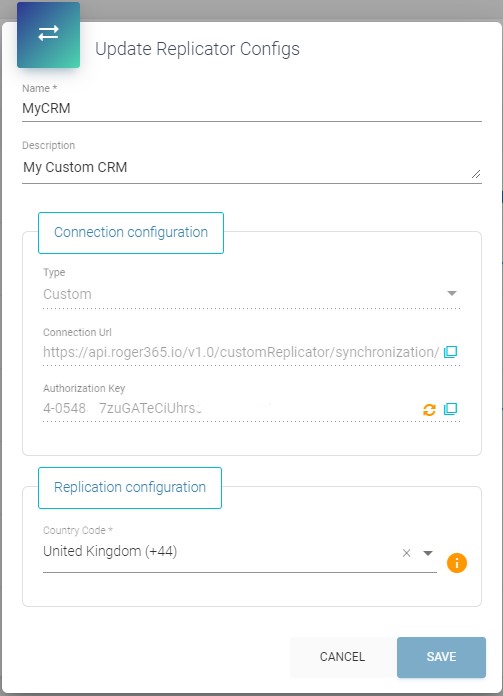Viewport: 503px width, 696px height.
Task: Click into the My Custom CRM description
Action: pyautogui.click(x=252, y=168)
